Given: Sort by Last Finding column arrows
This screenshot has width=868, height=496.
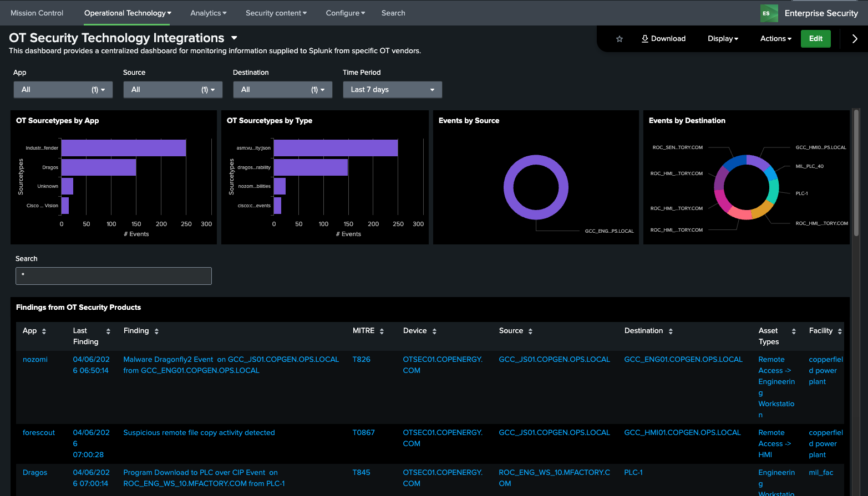Looking at the screenshot, I should pos(108,331).
